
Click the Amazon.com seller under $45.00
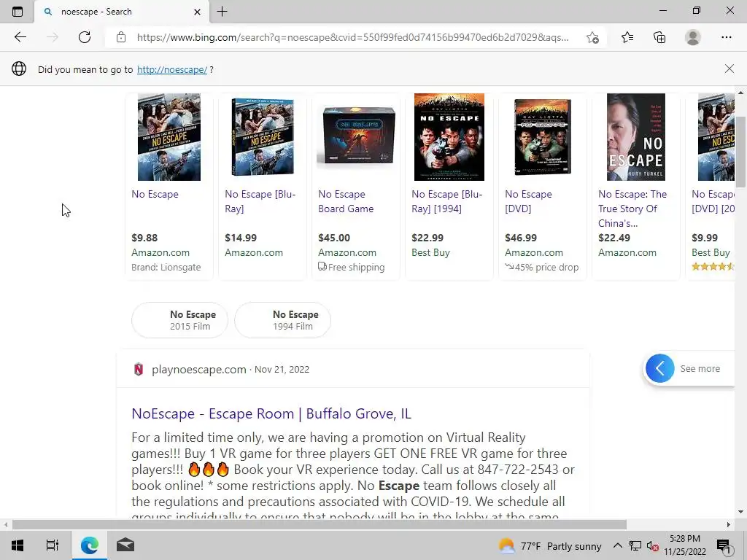347,252
